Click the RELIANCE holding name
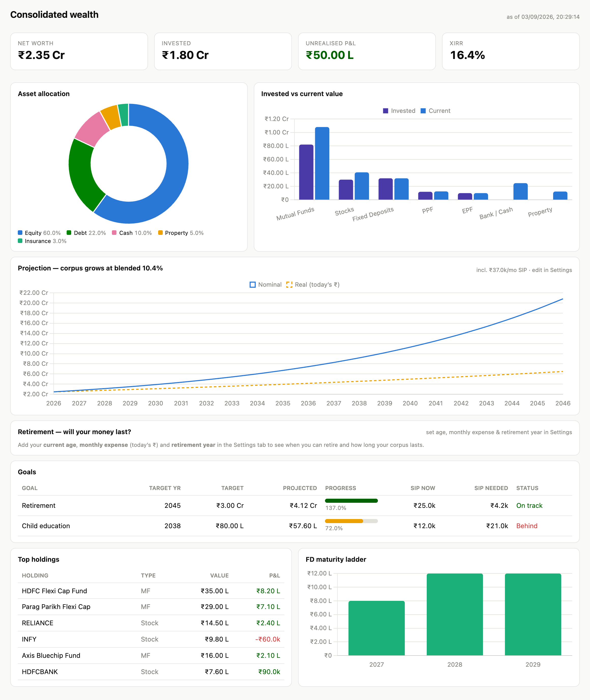590x700 pixels. [37, 623]
